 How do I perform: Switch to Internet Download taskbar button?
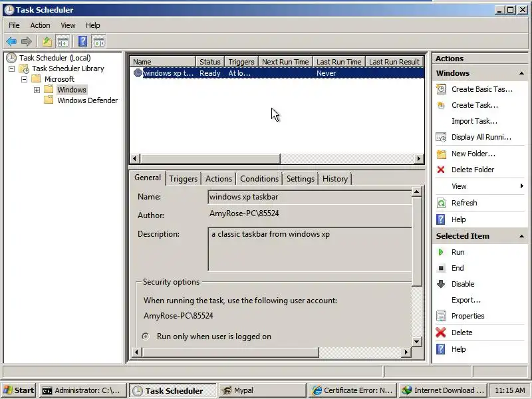click(443, 390)
